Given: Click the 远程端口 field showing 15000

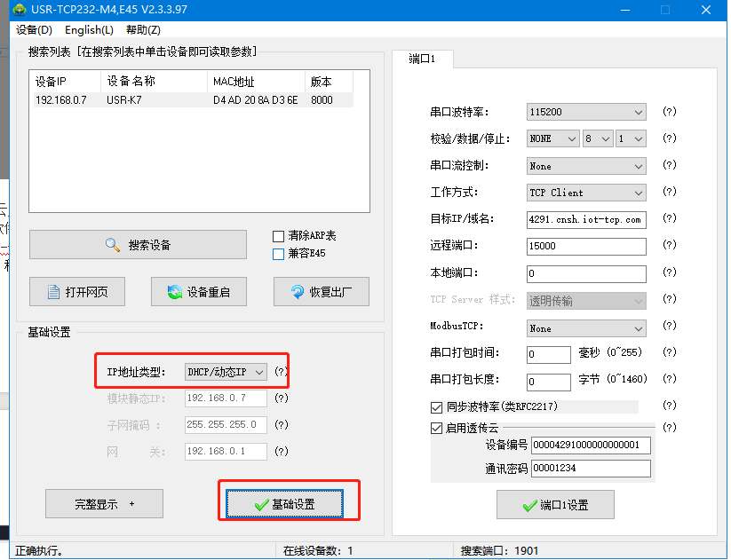Looking at the screenshot, I should pos(586,246).
